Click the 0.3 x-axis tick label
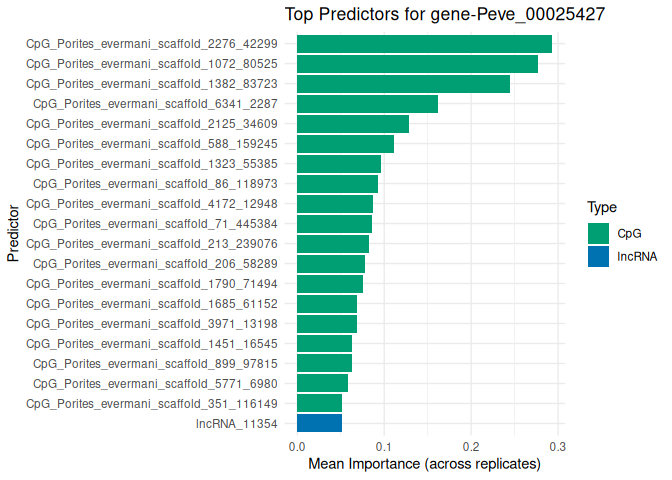The width and height of the screenshot is (672, 480). pyautogui.click(x=557, y=445)
